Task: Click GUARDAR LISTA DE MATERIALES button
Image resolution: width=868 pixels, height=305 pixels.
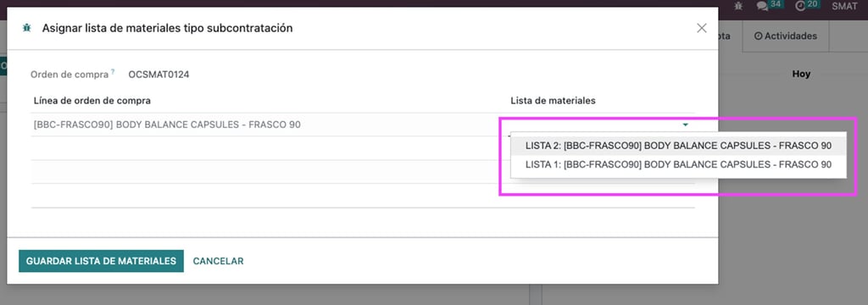Action: tap(102, 261)
